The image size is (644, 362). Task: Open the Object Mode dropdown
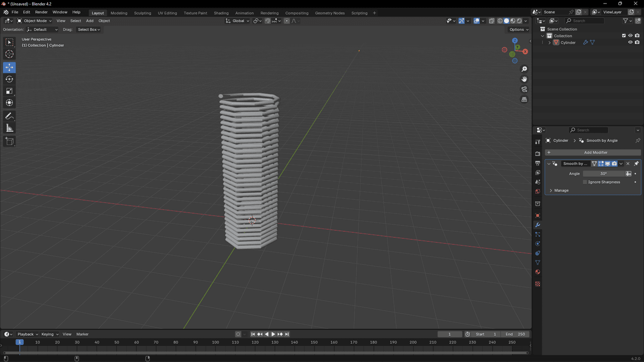(x=34, y=21)
